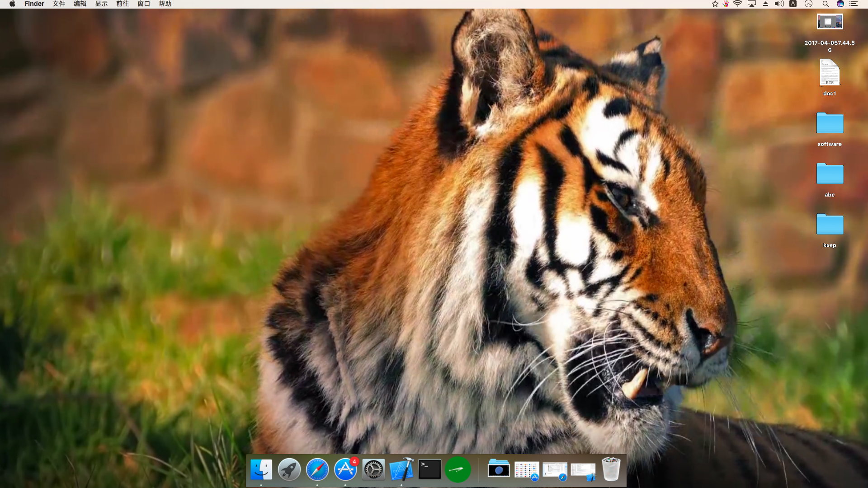Launch Xcode from the Dock
Viewport: 868px width, 488px height.
401,469
